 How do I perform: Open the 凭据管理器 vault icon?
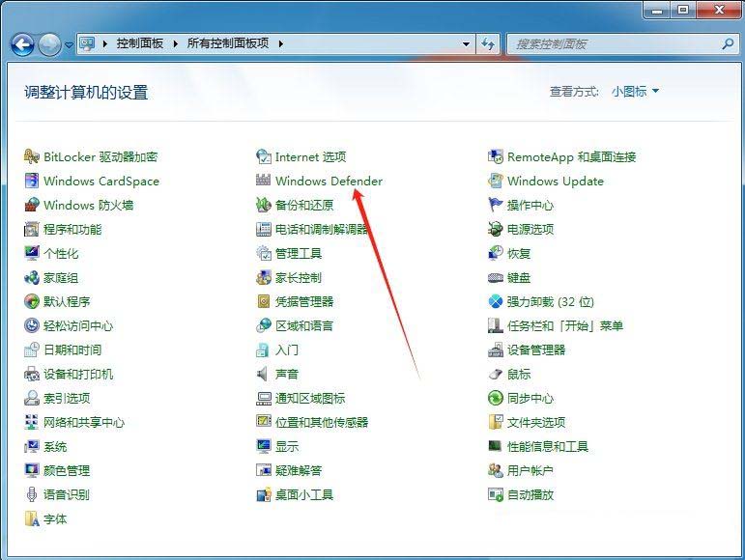[263, 301]
